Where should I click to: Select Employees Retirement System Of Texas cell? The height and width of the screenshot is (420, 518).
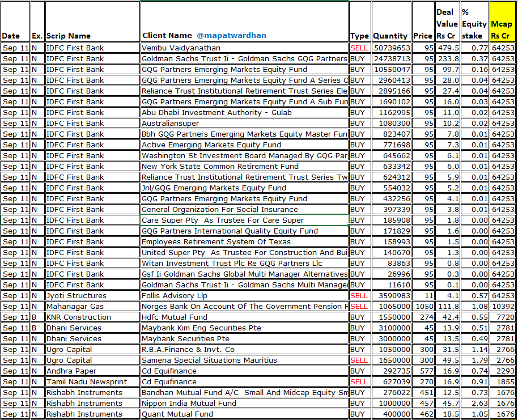(244, 242)
